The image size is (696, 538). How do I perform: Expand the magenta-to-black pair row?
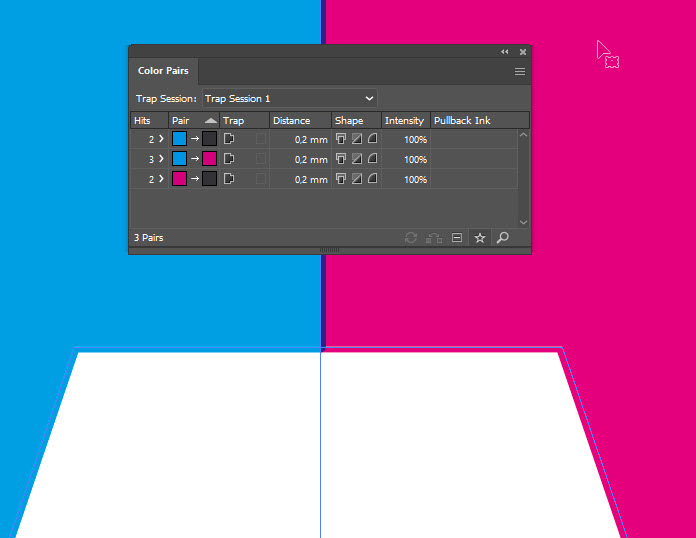pos(162,179)
